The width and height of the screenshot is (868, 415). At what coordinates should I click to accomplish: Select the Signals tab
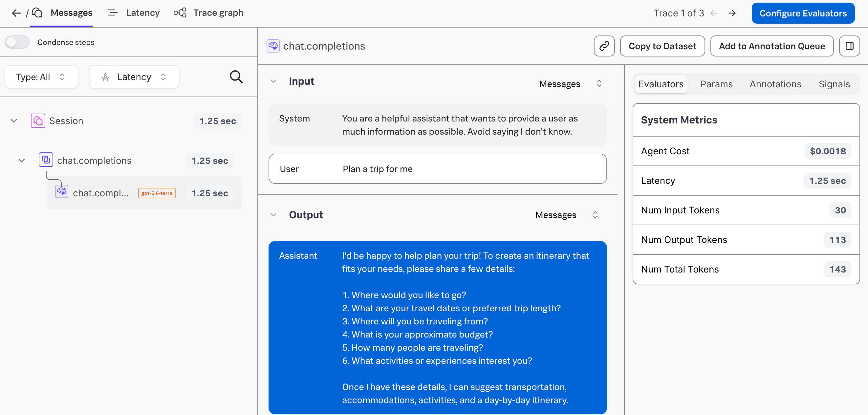pos(834,84)
